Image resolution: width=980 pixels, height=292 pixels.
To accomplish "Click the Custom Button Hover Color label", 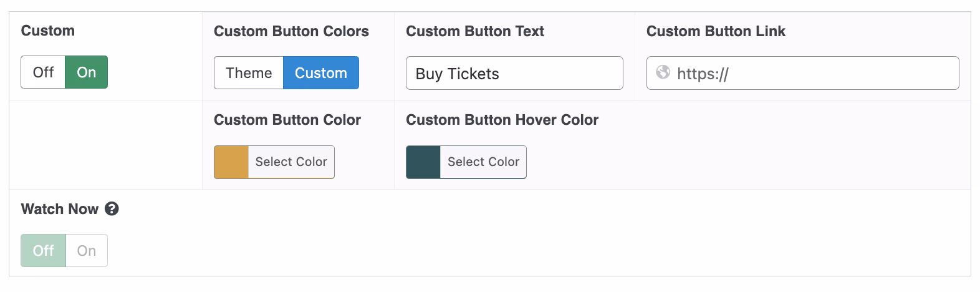I will coord(502,120).
